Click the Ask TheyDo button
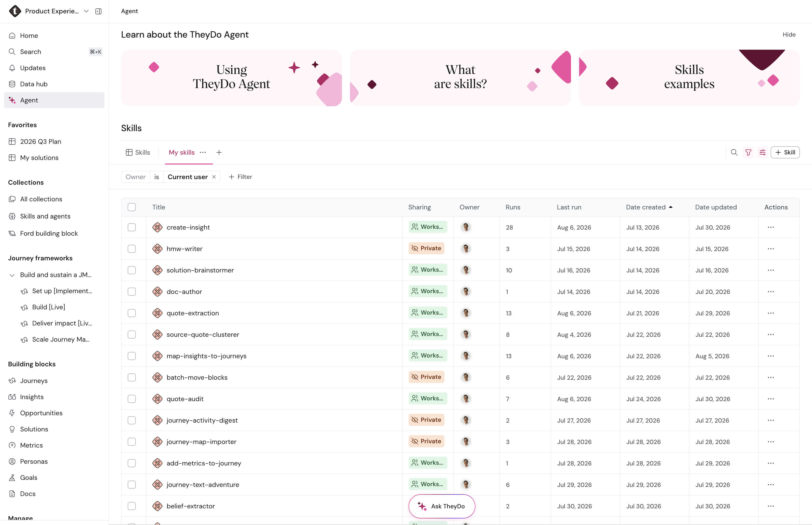The width and height of the screenshot is (812, 525). [x=442, y=506]
